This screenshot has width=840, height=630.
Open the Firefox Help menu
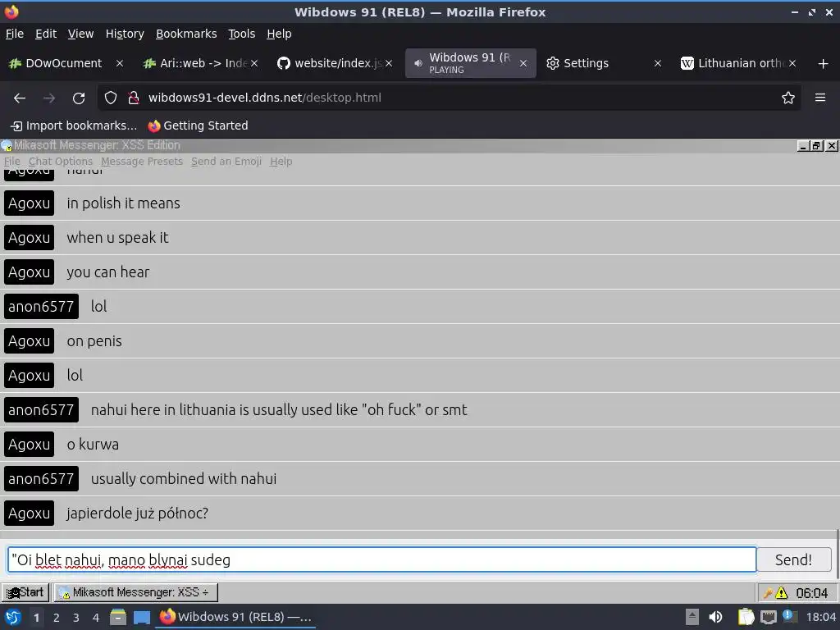(279, 34)
